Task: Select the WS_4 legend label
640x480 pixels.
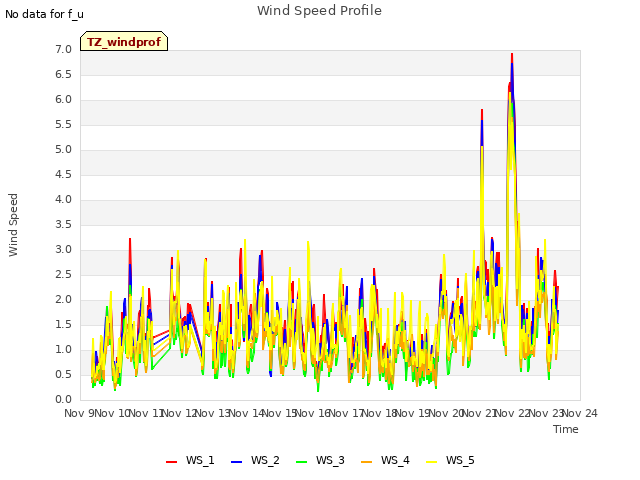Action: (395, 460)
